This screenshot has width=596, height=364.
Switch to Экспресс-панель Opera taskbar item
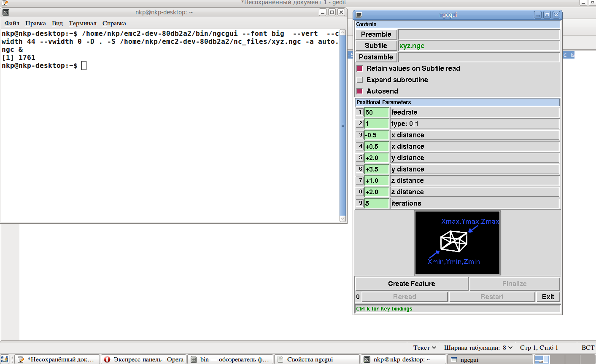(x=144, y=359)
